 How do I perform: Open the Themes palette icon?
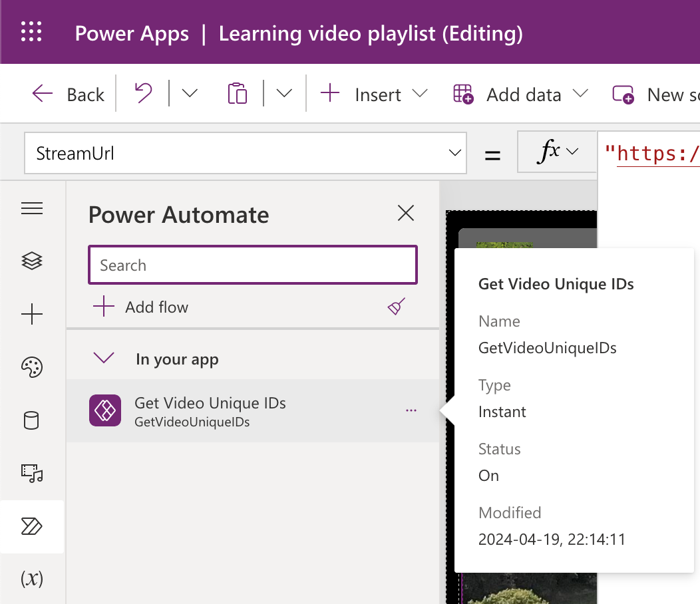point(32,367)
